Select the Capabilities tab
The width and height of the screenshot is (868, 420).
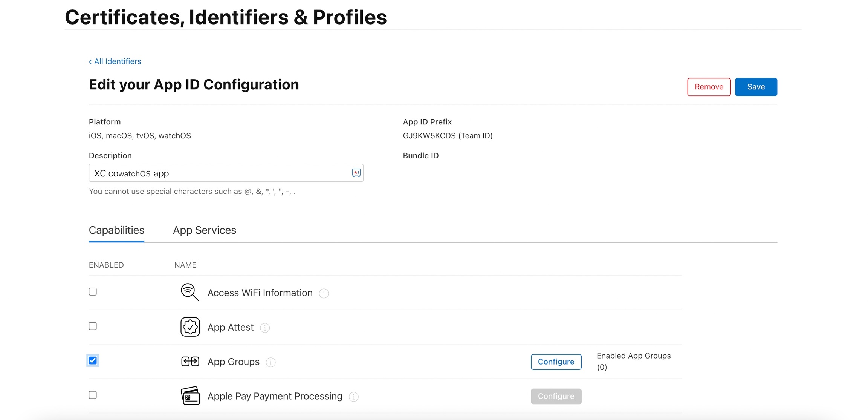pos(116,230)
